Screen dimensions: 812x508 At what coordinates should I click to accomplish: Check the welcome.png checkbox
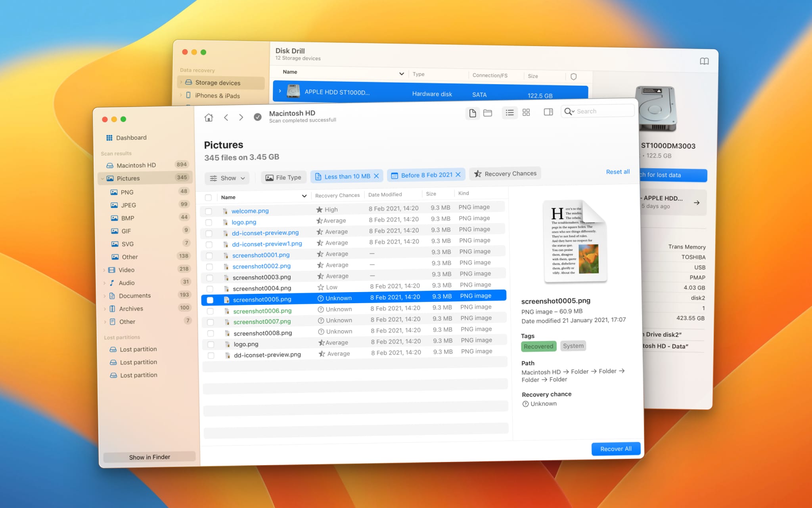(209, 212)
